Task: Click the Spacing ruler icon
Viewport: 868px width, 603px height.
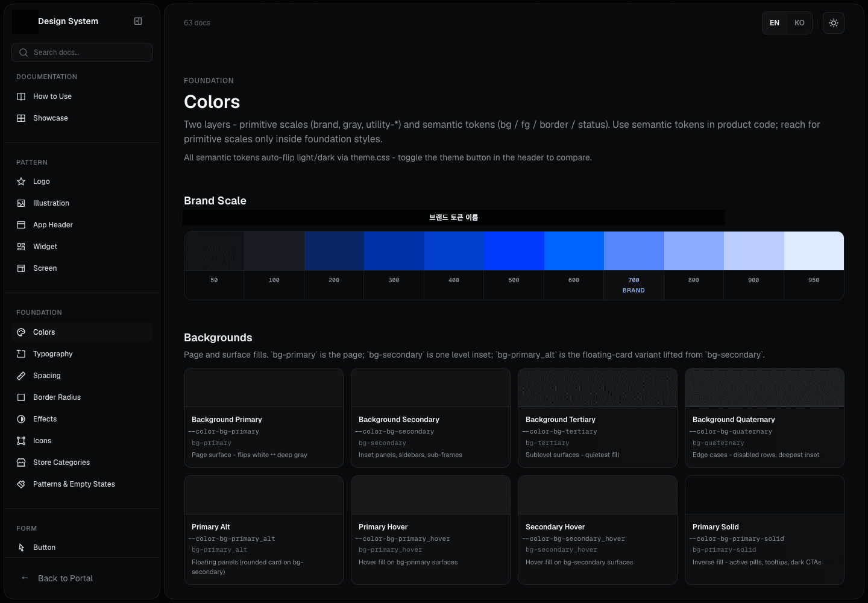Action: click(x=21, y=376)
